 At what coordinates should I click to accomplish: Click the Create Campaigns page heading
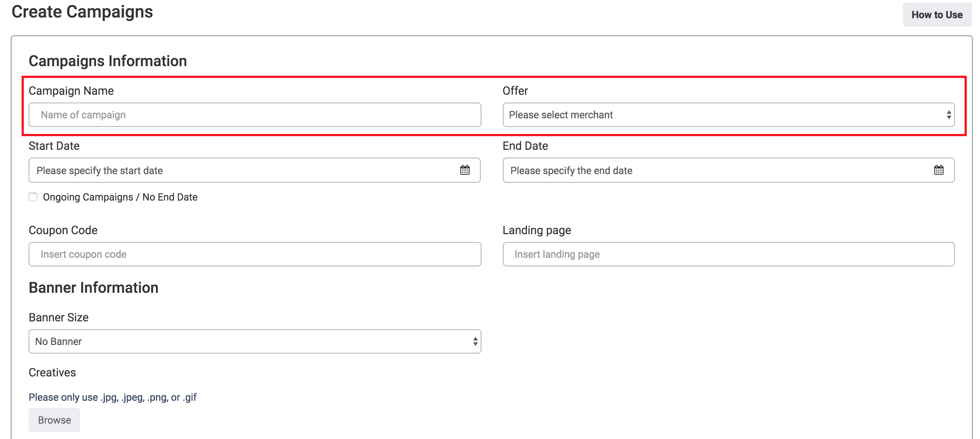(82, 12)
